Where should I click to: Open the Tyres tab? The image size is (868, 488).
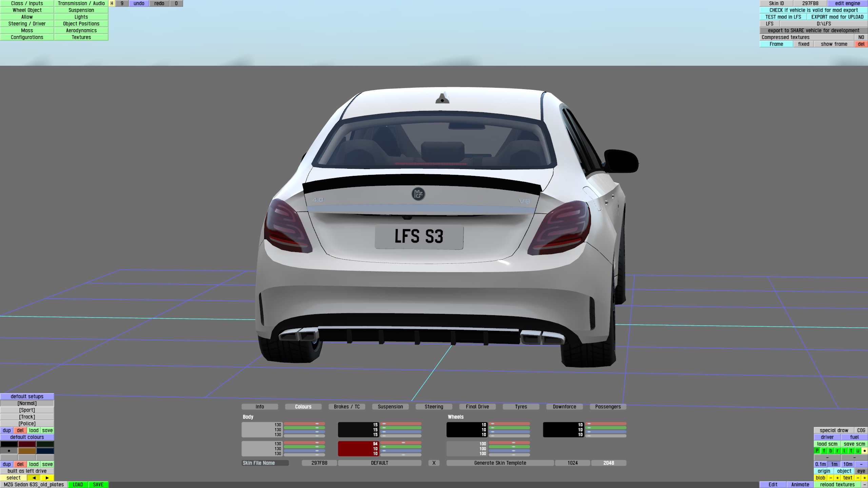pos(521,407)
